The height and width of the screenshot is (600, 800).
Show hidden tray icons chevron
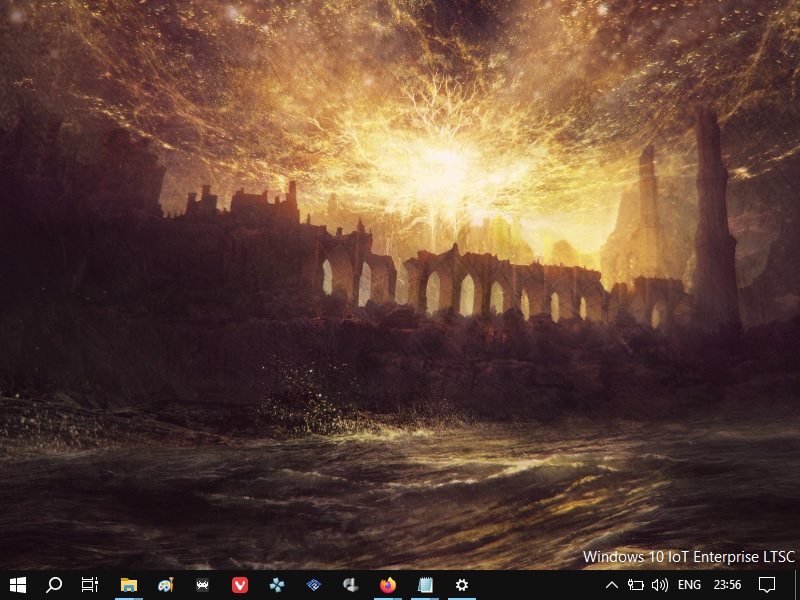coord(612,585)
